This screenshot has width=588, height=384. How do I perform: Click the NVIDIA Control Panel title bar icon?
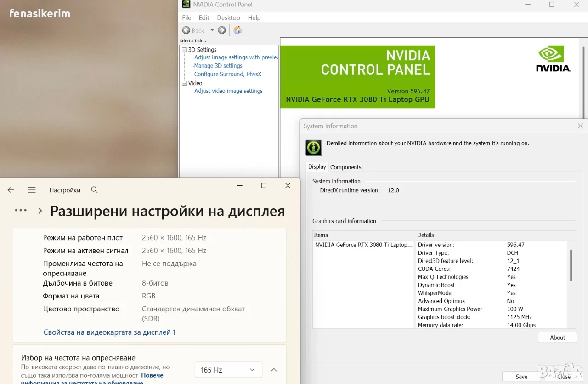(186, 5)
